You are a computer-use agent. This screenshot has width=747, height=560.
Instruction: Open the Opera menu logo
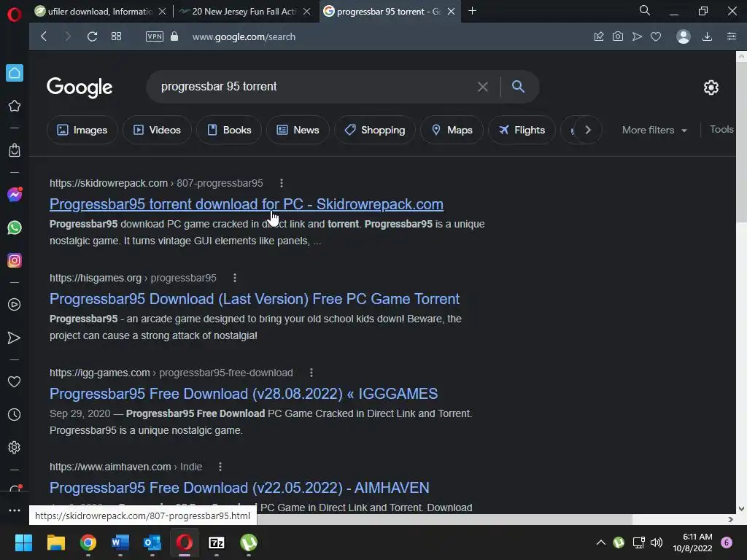tap(15, 15)
